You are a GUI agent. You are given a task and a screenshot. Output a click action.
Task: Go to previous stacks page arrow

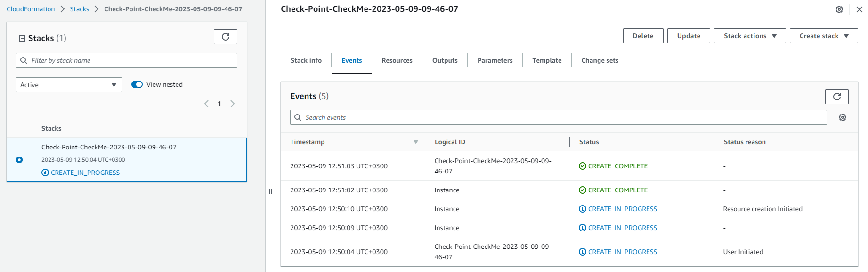(206, 104)
